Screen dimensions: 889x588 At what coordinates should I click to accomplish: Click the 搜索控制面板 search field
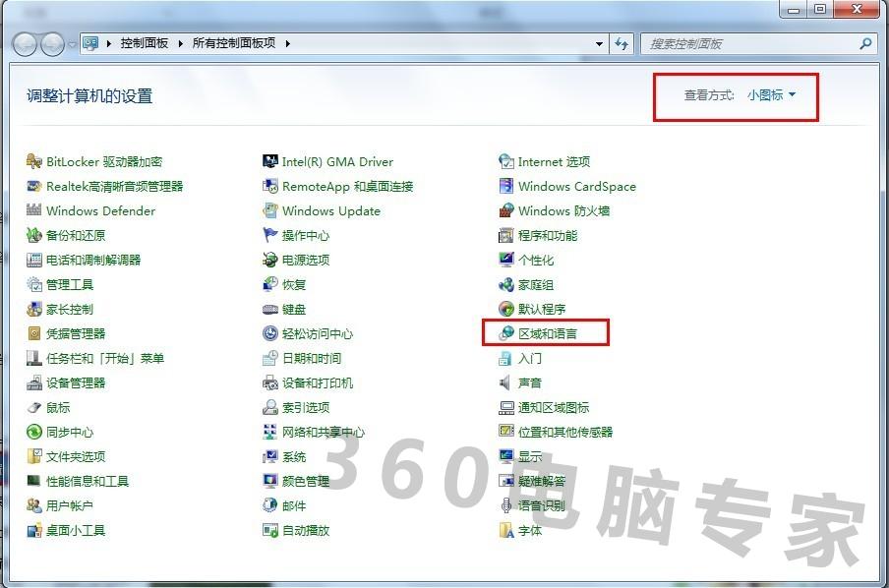[x=757, y=43]
